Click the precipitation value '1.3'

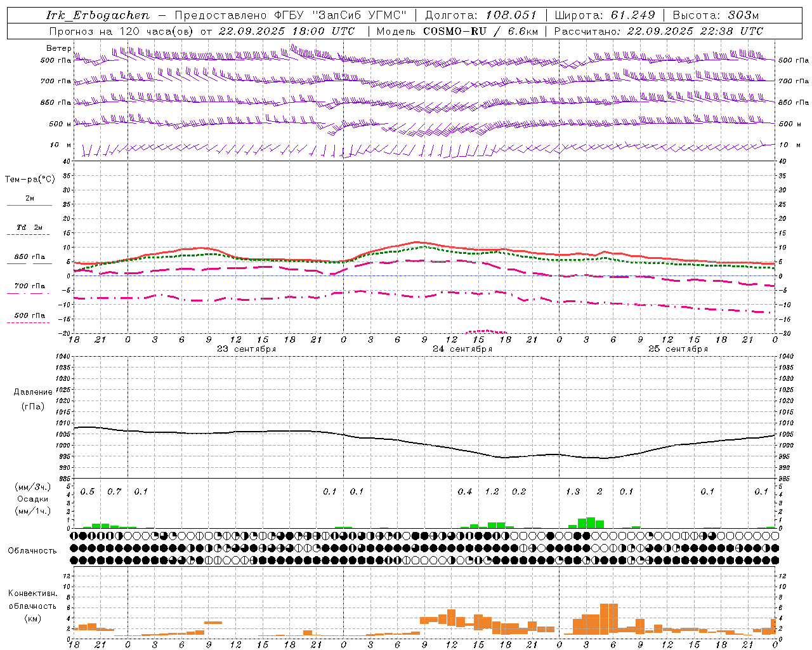(573, 492)
